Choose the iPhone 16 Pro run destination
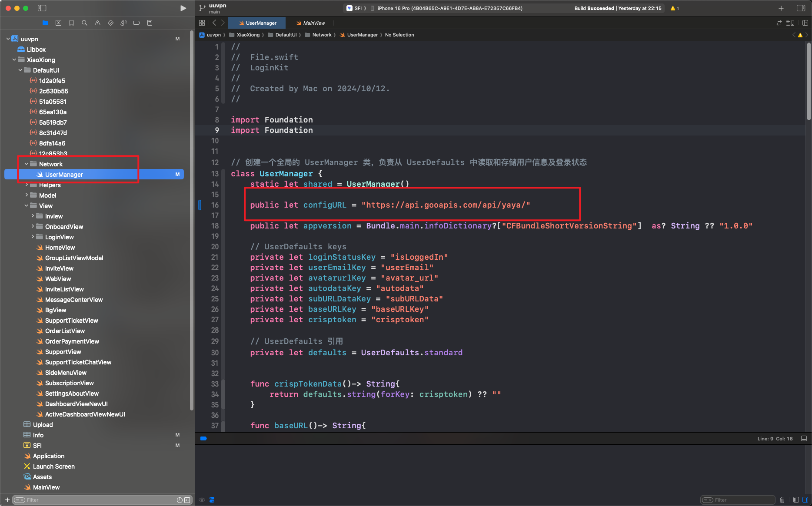This screenshot has height=506, width=812. point(446,8)
